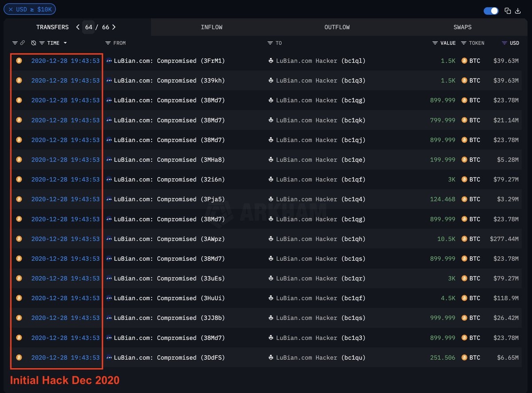Open LuBian.com Hacker (bc1qh) address link
The image size is (532, 393).
coord(321,239)
